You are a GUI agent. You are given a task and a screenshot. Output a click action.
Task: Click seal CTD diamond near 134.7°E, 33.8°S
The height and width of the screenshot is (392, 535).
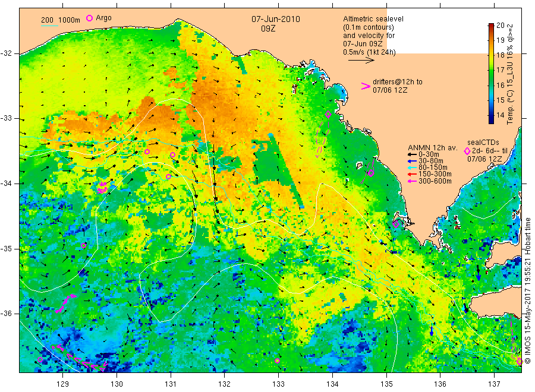[371, 173]
